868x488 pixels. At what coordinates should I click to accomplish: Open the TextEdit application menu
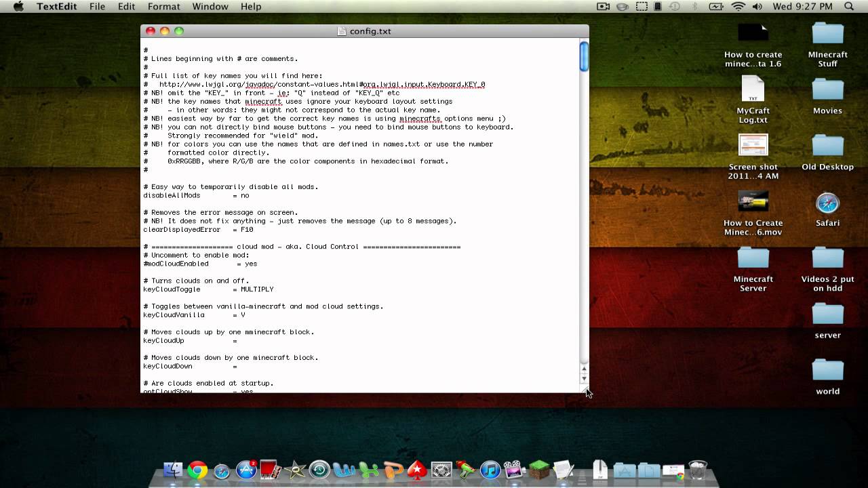(x=58, y=6)
